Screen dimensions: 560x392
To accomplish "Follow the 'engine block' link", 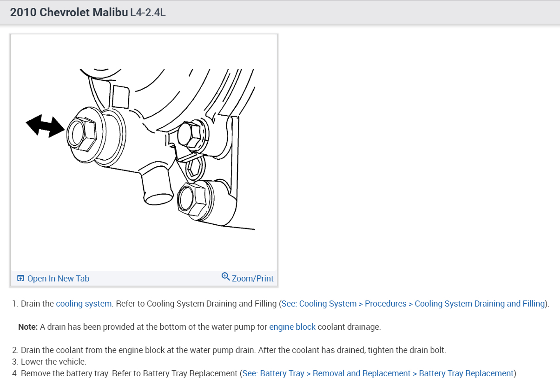I will tap(292, 327).
